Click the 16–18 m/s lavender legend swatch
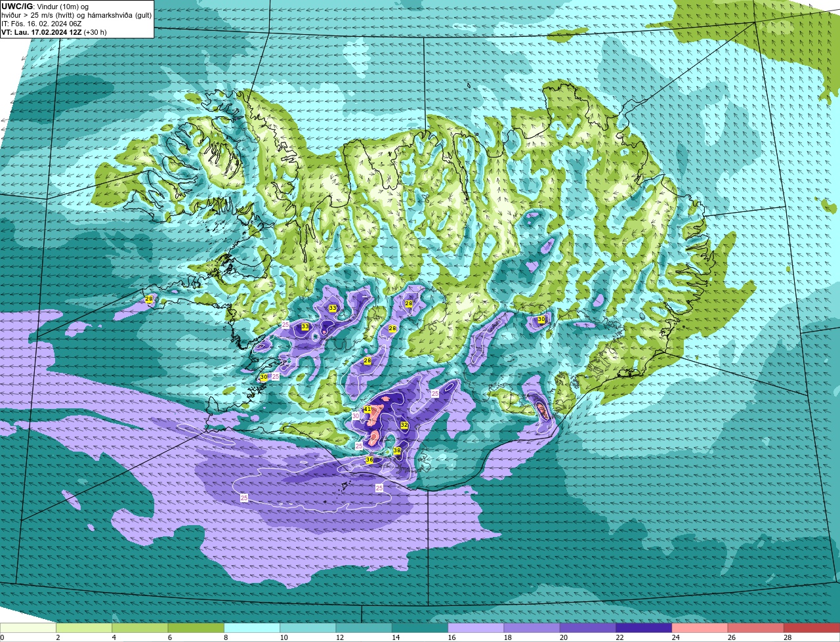 coord(476,628)
